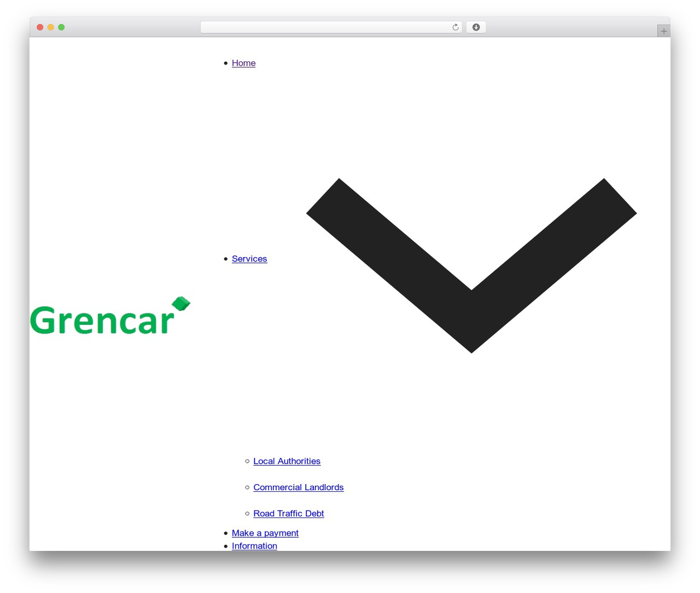Minimize the browser window
The height and width of the screenshot is (593, 700).
[x=51, y=27]
